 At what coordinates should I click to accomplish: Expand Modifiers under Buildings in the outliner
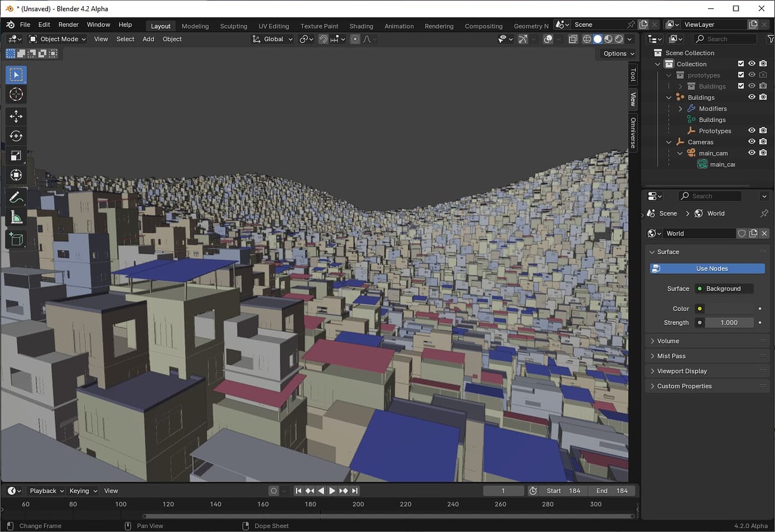tap(680, 108)
